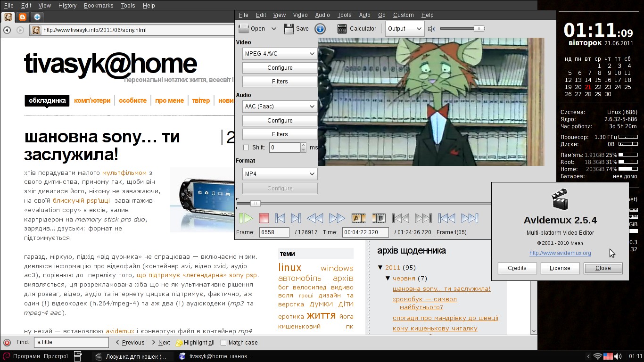The image size is (644, 362).
Task: Collapse the 2011 (95) archive tree
Action: tap(380, 268)
